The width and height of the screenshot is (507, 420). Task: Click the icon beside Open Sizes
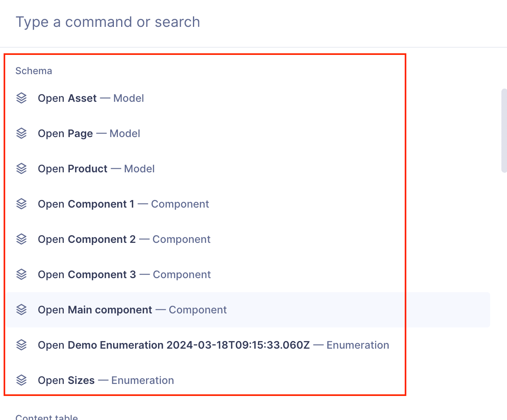point(22,380)
